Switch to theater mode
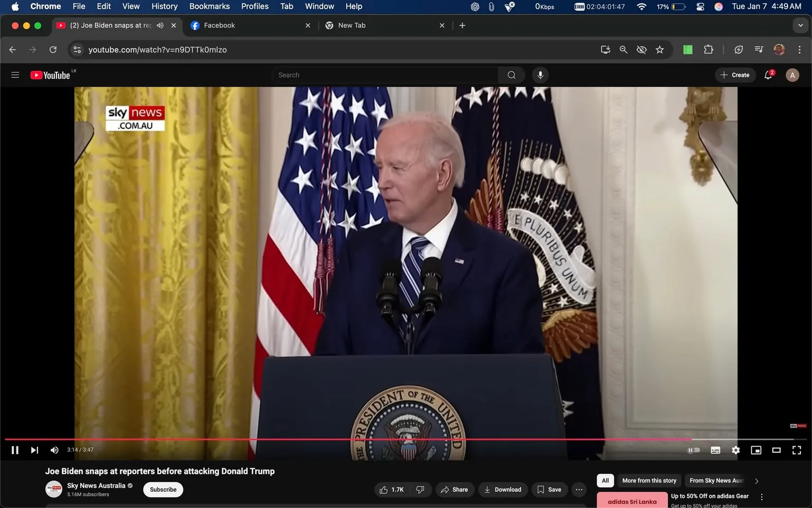812x508 pixels. point(776,450)
